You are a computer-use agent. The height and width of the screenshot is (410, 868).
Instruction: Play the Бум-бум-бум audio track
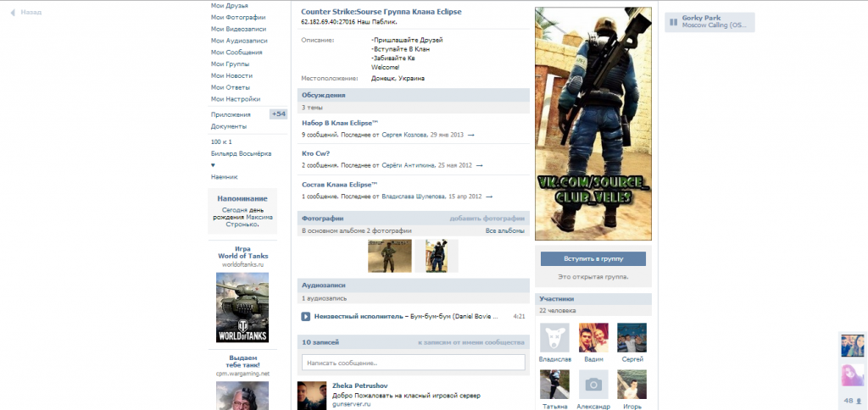tap(305, 317)
